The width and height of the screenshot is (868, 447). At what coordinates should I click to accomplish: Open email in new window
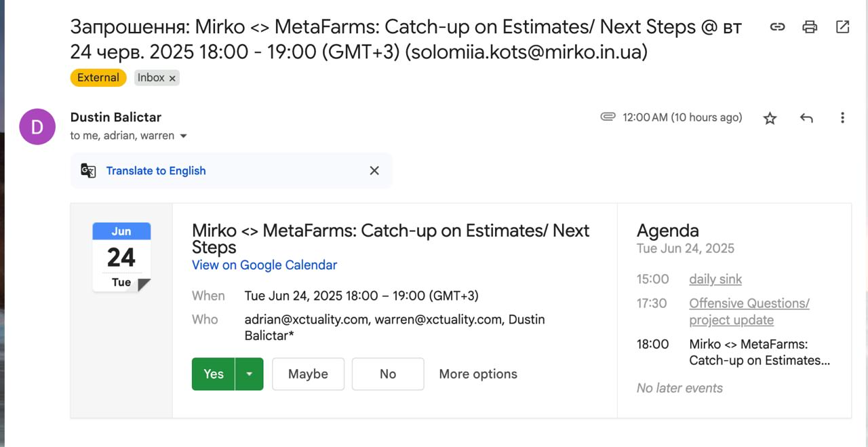(842, 27)
